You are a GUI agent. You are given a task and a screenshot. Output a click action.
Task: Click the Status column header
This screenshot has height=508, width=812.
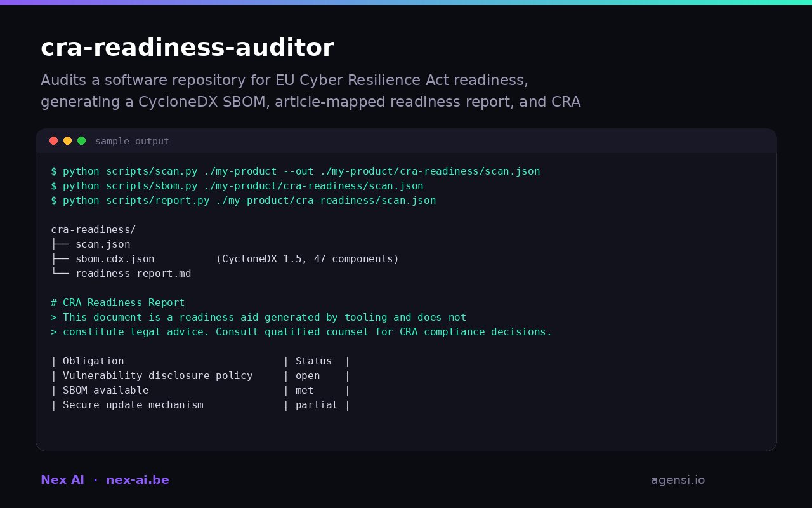click(313, 361)
